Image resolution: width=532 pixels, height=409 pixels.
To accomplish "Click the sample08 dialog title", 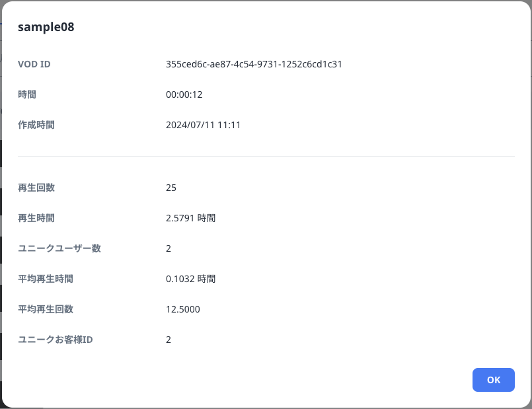I will tap(46, 27).
